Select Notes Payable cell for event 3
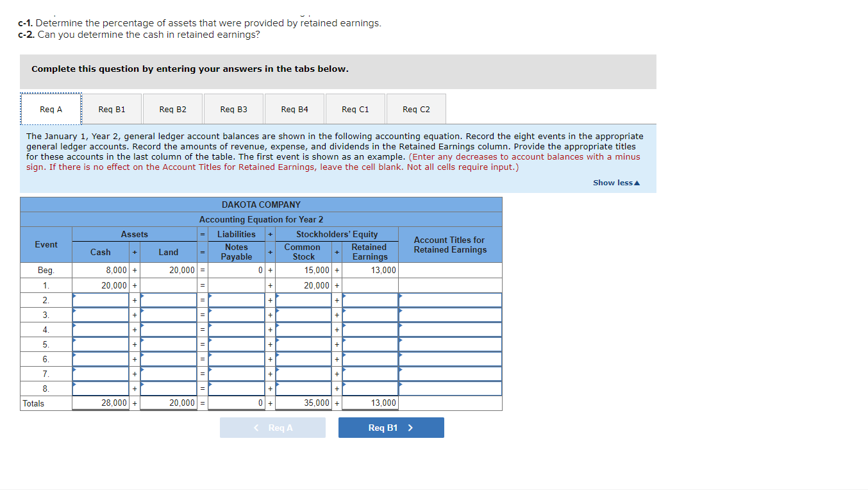The height and width of the screenshot is (493, 868). pos(237,315)
